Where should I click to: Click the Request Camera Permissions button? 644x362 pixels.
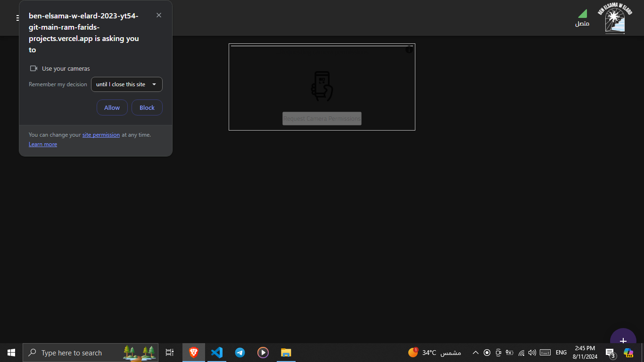tap(322, 119)
